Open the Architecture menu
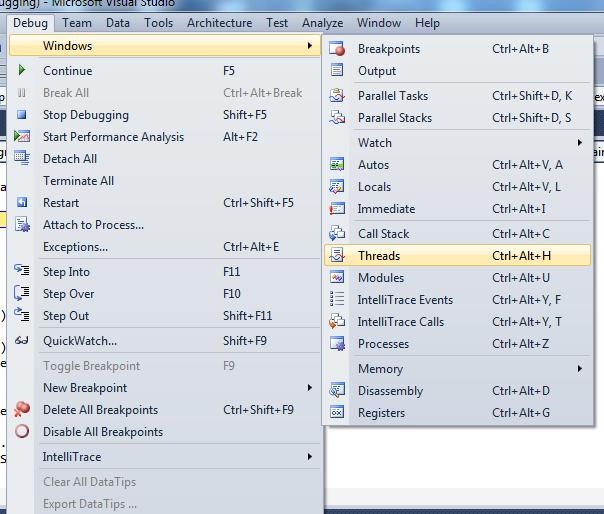 pyautogui.click(x=220, y=23)
